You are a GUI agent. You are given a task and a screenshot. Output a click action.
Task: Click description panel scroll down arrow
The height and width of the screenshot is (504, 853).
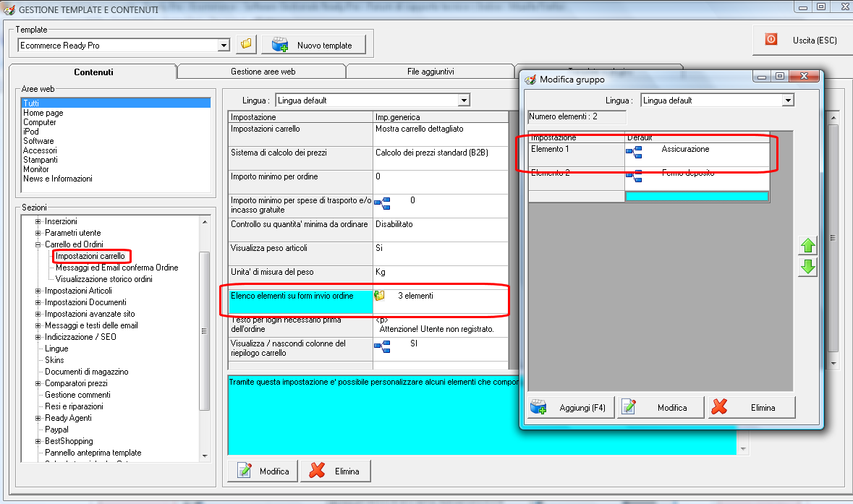pyautogui.click(x=743, y=449)
